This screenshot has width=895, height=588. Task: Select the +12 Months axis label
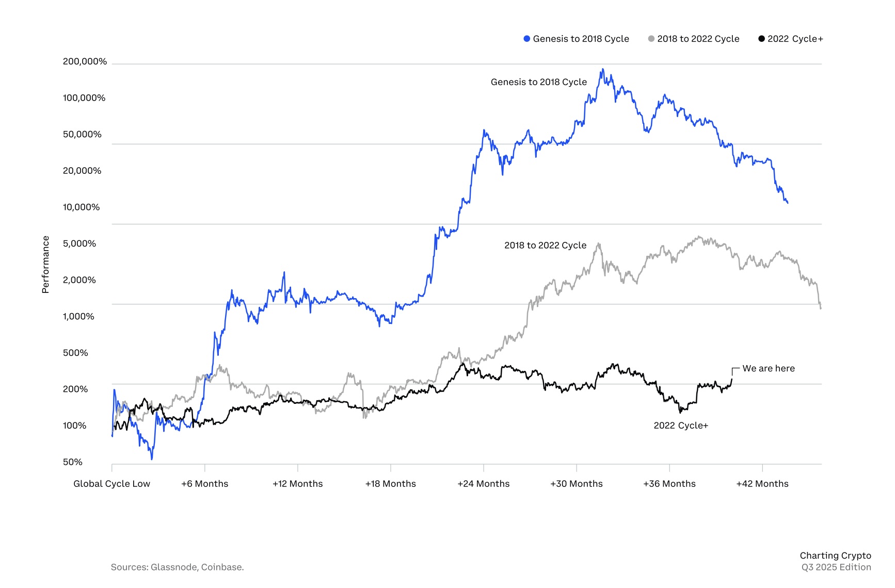click(298, 484)
